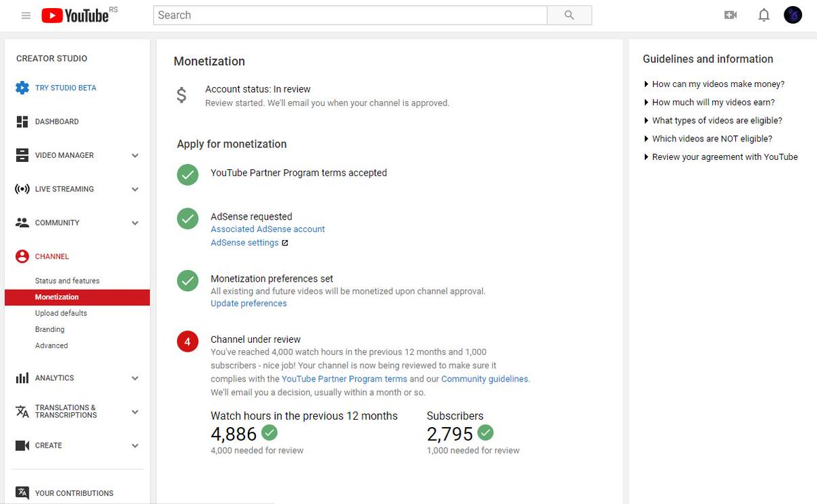Open Analytics section
817x504 pixels.
54,378
